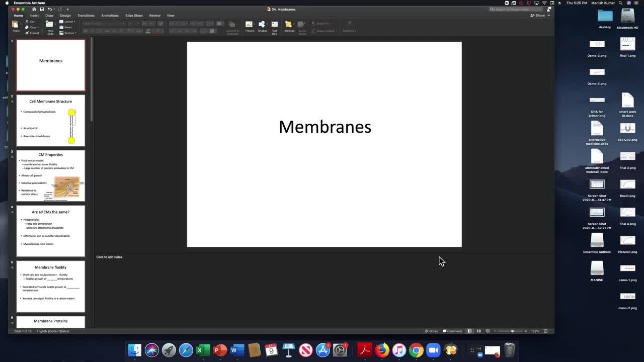Open the Insert tab
This screenshot has height=362, width=644.
click(x=34, y=16)
